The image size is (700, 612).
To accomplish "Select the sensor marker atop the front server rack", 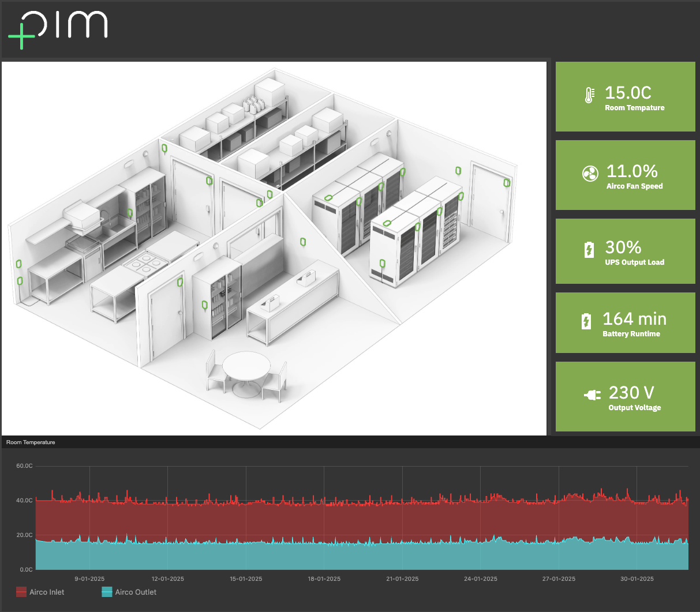I will [x=387, y=222].
